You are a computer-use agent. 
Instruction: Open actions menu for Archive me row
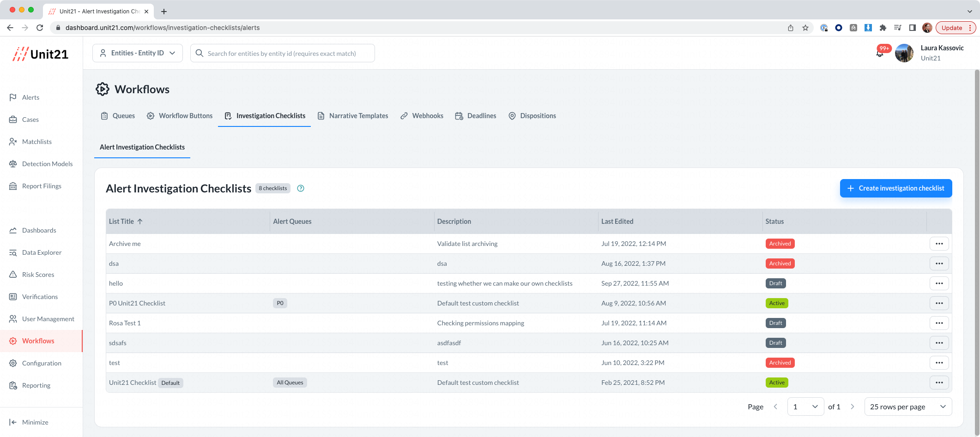pos(939,244)
